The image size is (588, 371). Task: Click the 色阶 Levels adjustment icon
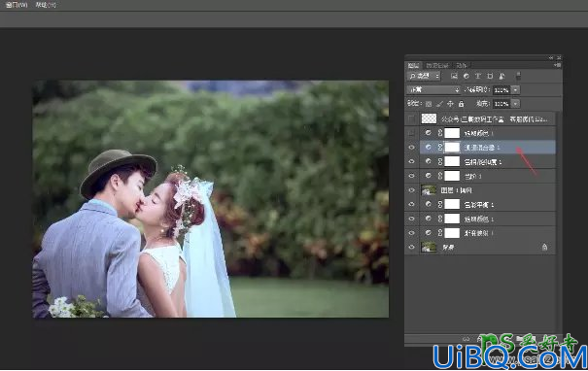click(429, 176)
